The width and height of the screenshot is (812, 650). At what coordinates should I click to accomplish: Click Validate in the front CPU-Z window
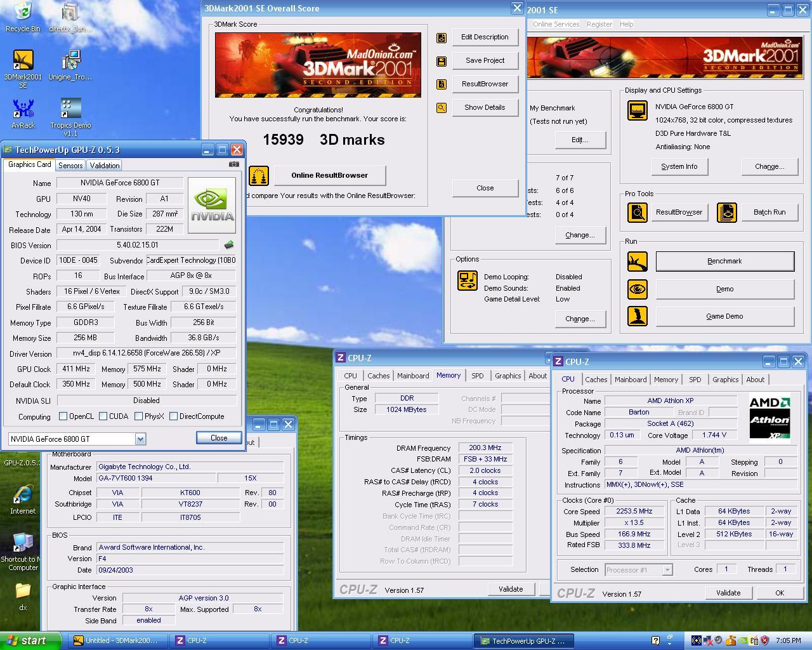coord(728,593)
